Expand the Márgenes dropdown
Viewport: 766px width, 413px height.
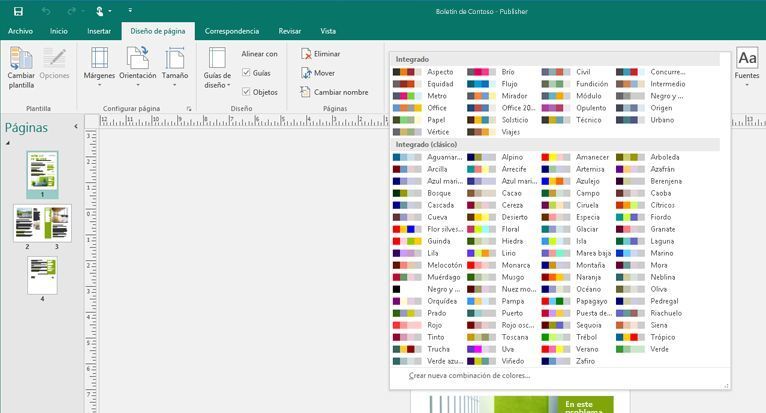99,66
